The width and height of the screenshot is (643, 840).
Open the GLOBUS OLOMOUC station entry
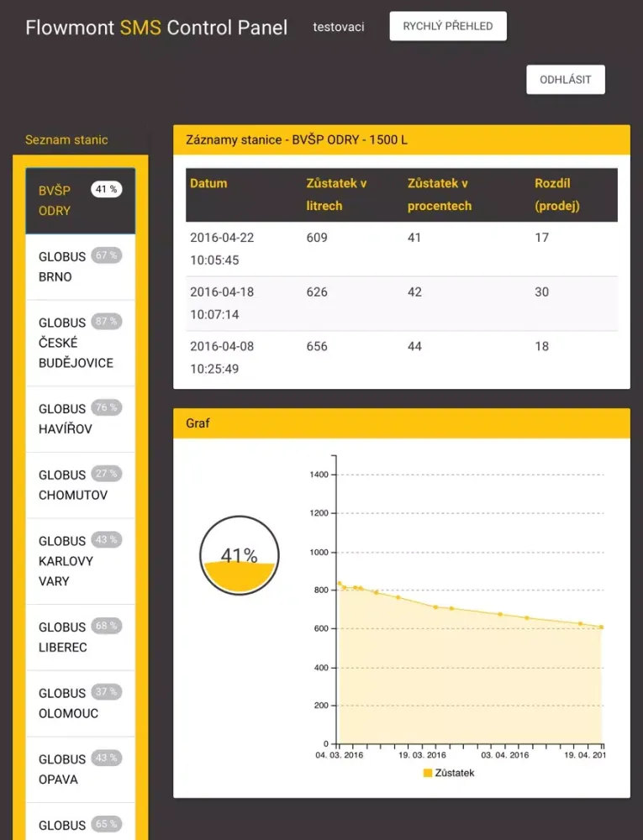[81, 703]
